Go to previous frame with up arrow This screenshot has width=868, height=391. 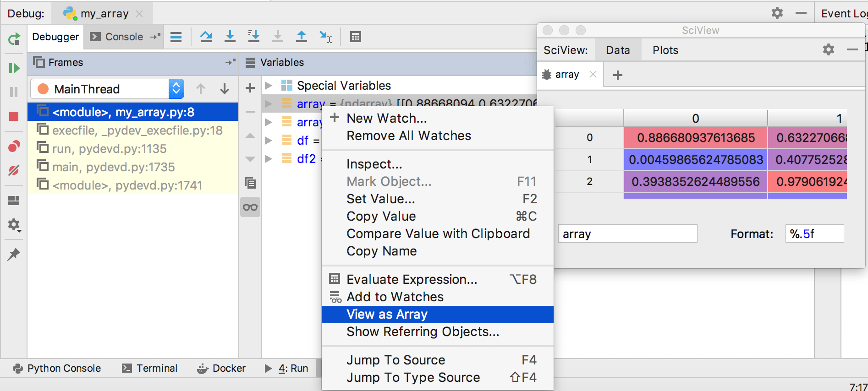point(201,89)
